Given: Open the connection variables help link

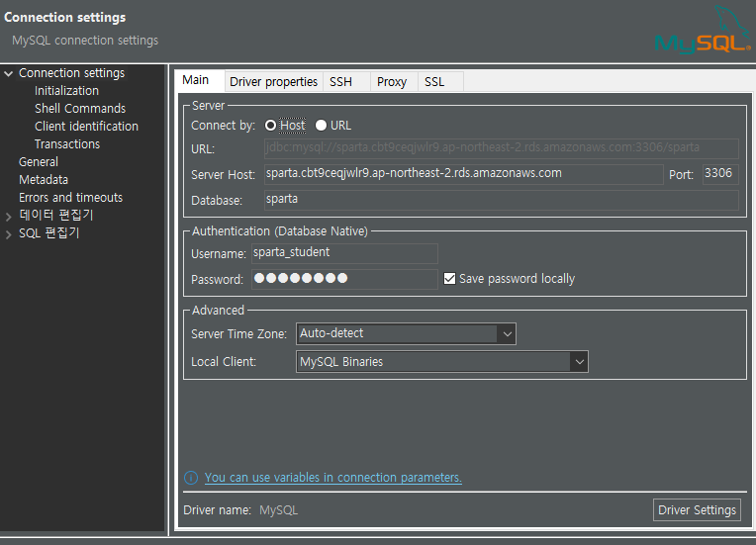Looking at the screenshot, I should point(333,478).
